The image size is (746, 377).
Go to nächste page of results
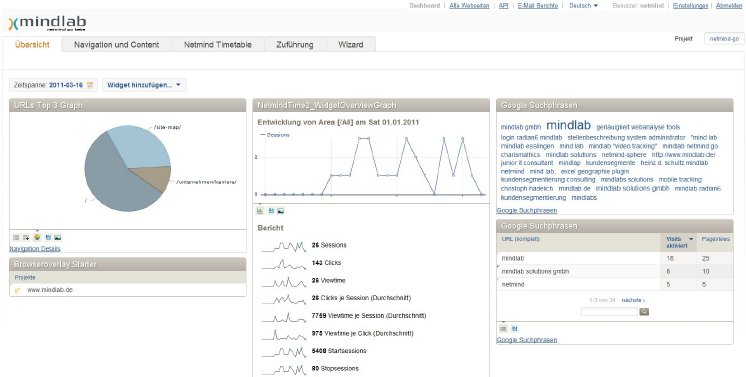pos(633,300)
